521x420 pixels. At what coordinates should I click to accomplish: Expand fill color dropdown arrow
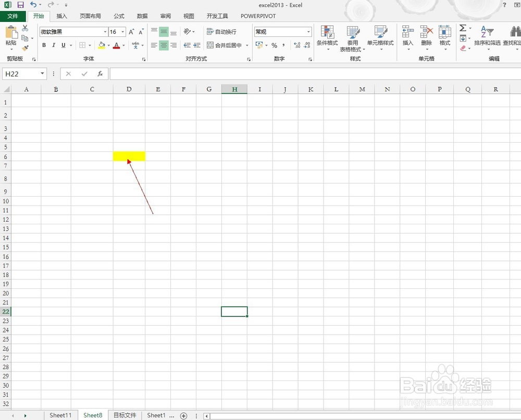[108, 45]
